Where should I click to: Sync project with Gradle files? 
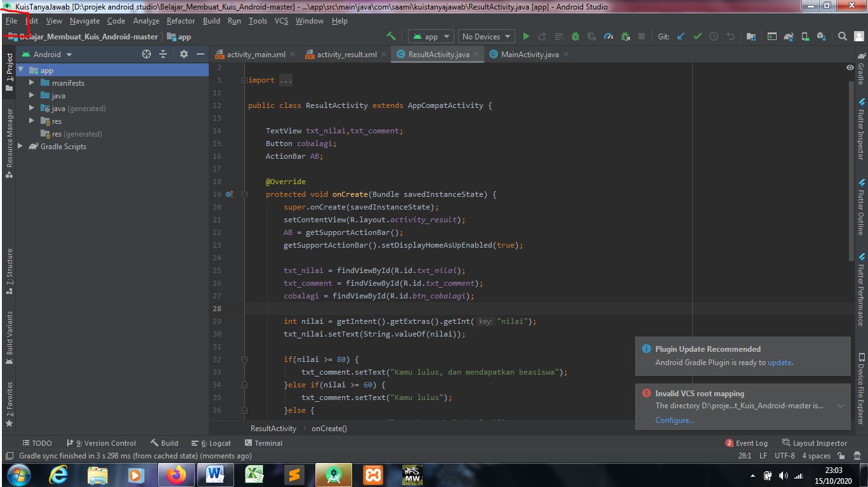point(789,36)
